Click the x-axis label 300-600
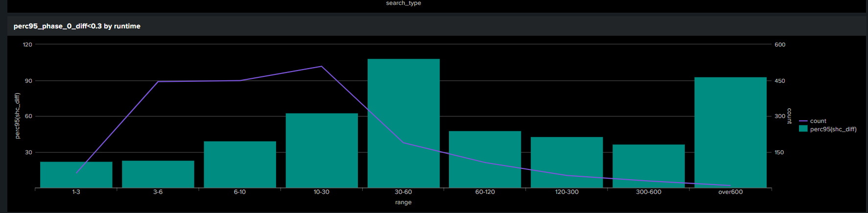The height and width of the screenshot is (213, 868). click(649, 192)
